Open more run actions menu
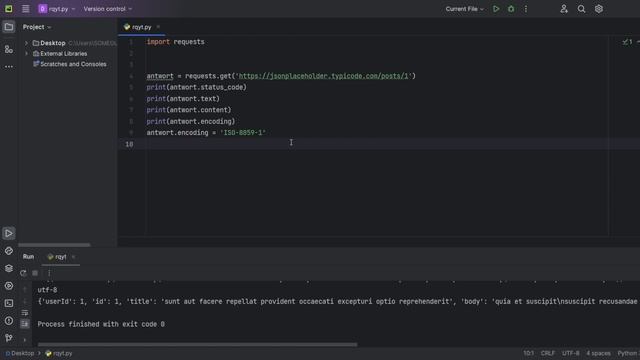 coord(526,9)
